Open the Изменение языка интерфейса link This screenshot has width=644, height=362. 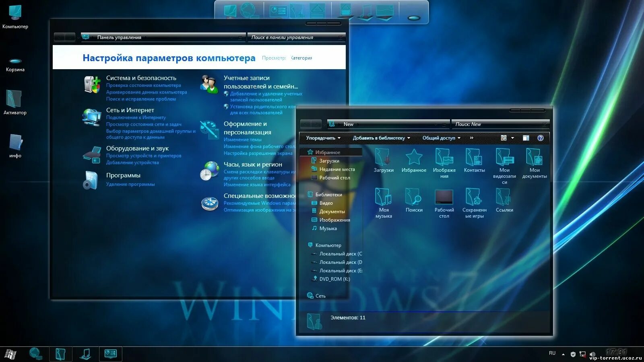257,185
